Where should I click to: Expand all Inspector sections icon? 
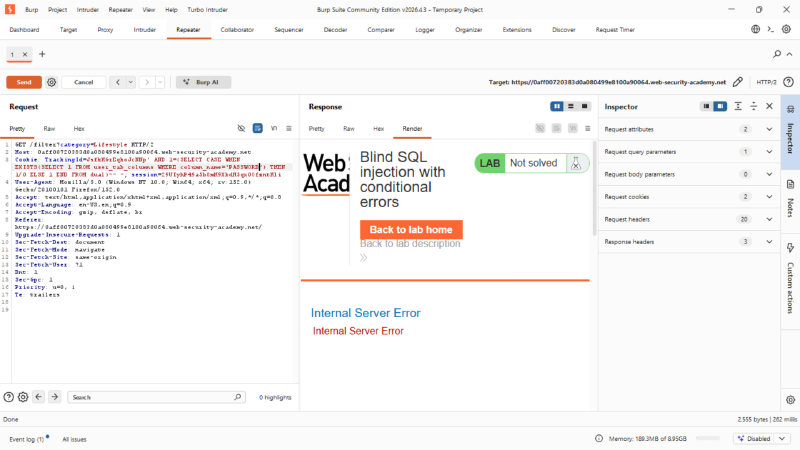738,106
